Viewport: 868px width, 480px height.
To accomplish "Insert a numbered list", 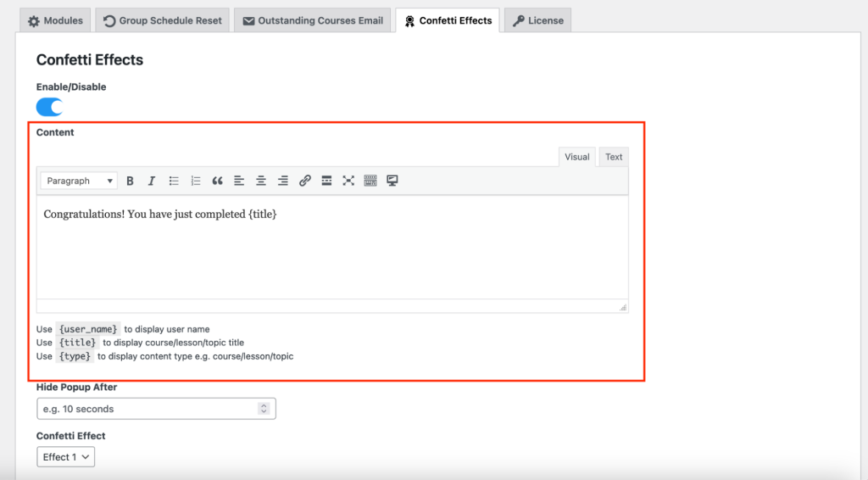I will pyautogui.click(x=196, y=181).
